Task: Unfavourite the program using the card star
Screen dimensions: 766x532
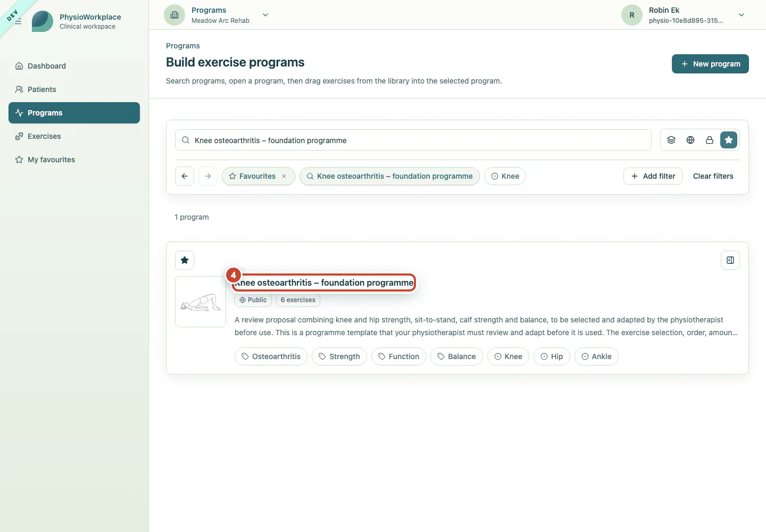Action: click(185, 260)
